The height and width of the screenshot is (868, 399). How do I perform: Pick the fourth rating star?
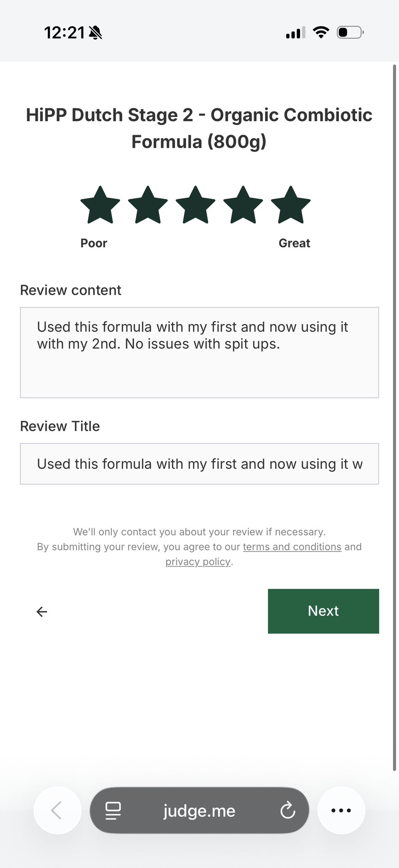[243, 205]
